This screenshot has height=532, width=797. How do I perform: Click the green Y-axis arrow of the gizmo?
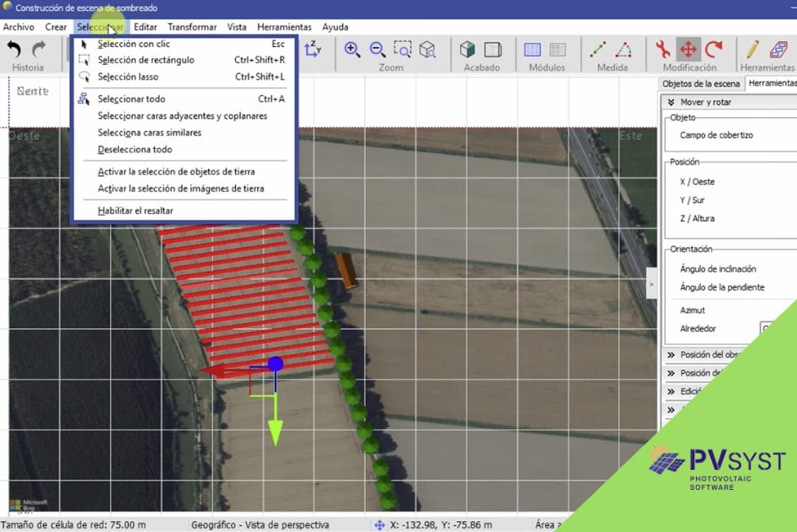[275, 432]
